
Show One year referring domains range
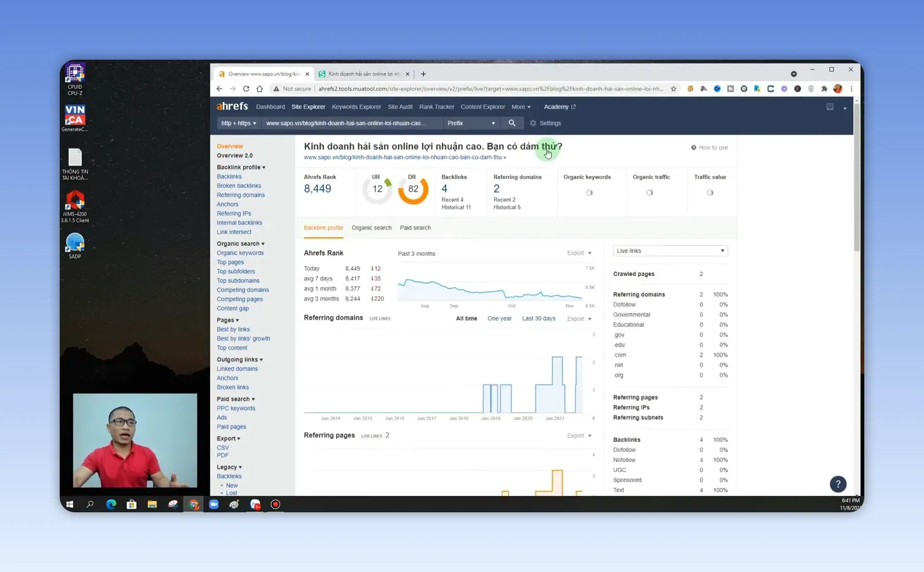click(x=500, y=319)
